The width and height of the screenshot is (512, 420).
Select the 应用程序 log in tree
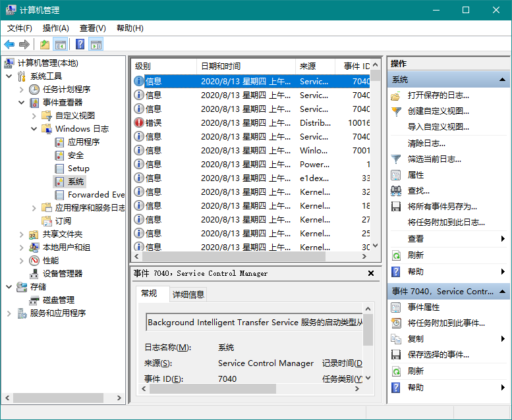coord(84,142)
